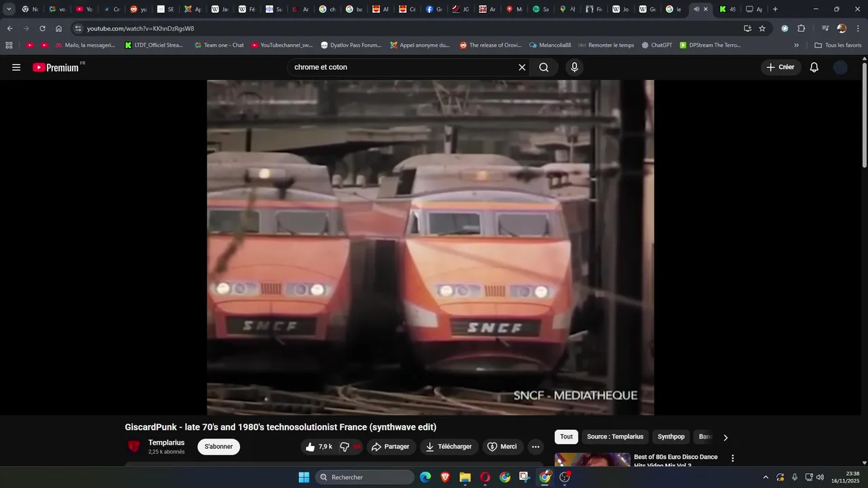Open options for Best of 80s Euro Disco video
The height and width of the screenshot is (488, 868).
click(732, 458)
